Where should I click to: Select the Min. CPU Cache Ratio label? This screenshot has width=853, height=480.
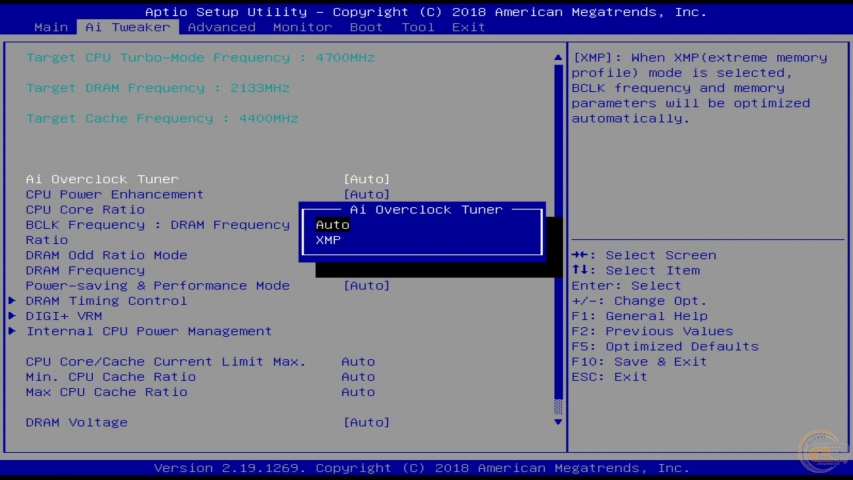(x=111, y=377)
